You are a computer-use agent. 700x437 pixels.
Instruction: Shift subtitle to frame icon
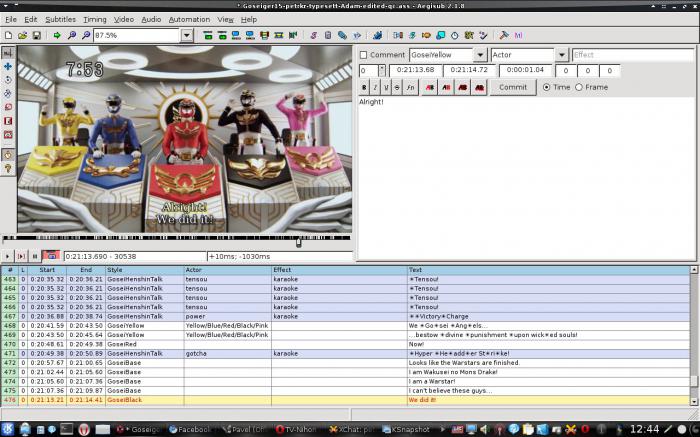(293, 35)
